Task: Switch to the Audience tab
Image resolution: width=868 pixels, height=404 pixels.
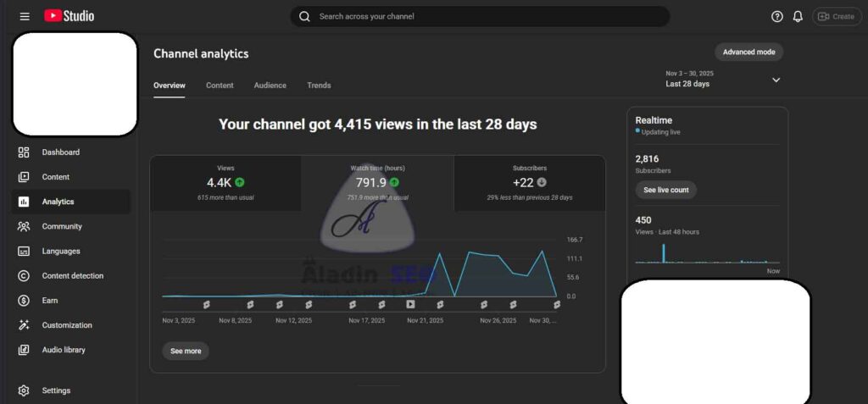Action: 270,86
